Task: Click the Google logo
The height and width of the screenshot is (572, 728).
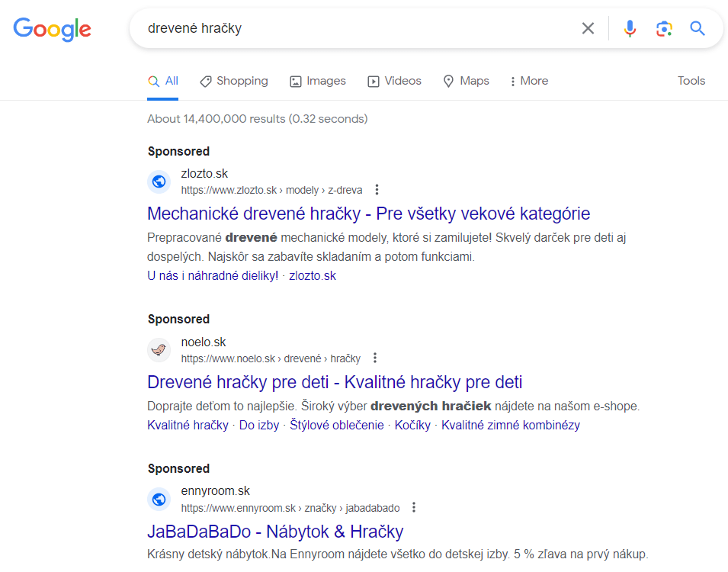Action: 52,29
